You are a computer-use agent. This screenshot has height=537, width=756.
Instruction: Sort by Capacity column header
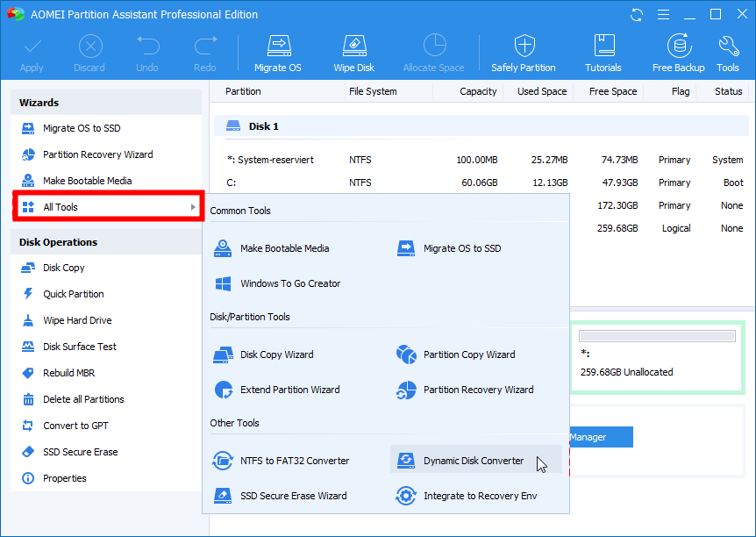(x=478, y=91)
